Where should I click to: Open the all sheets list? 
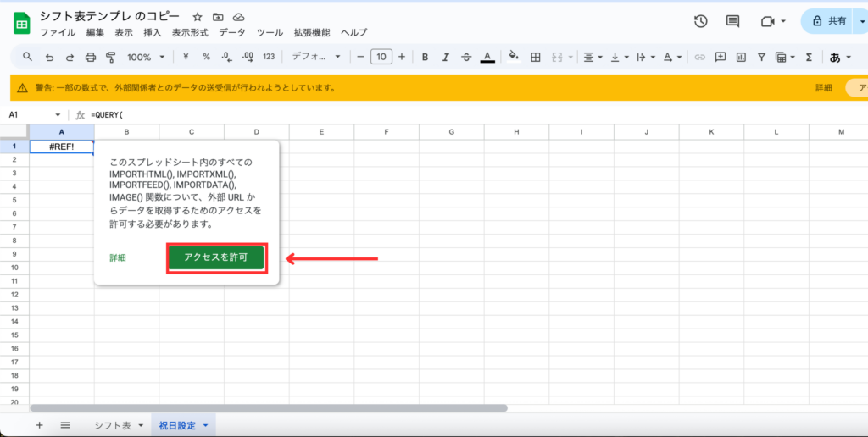pos(65,425)
